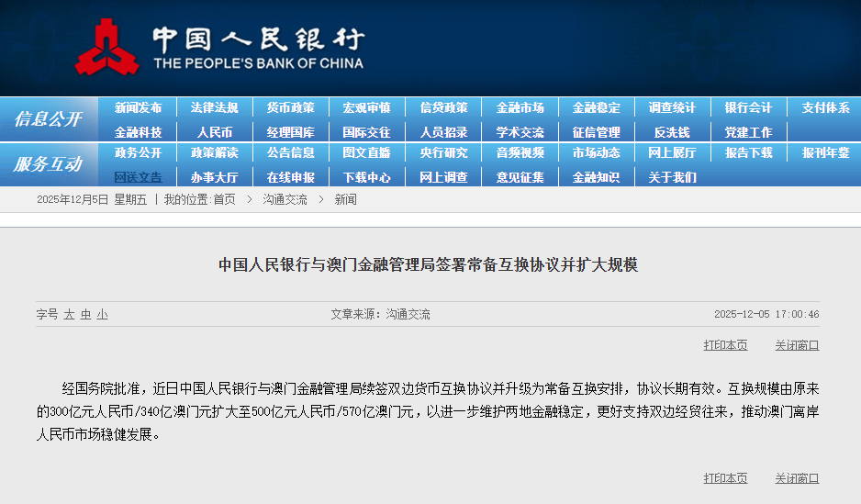This screenshot has width=861, height=504.
Task: Open the 货币政策 navigation item
Action: tap(290, 107)
